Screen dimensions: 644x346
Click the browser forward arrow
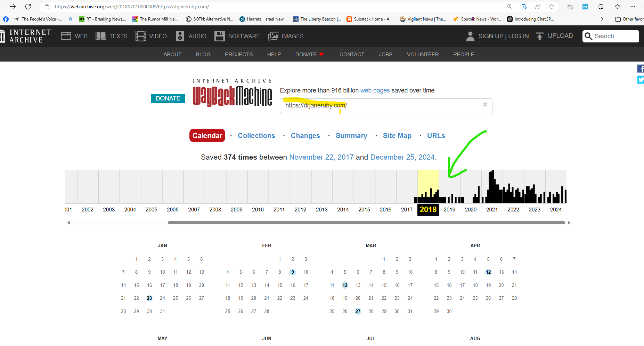tap(13, 7)
